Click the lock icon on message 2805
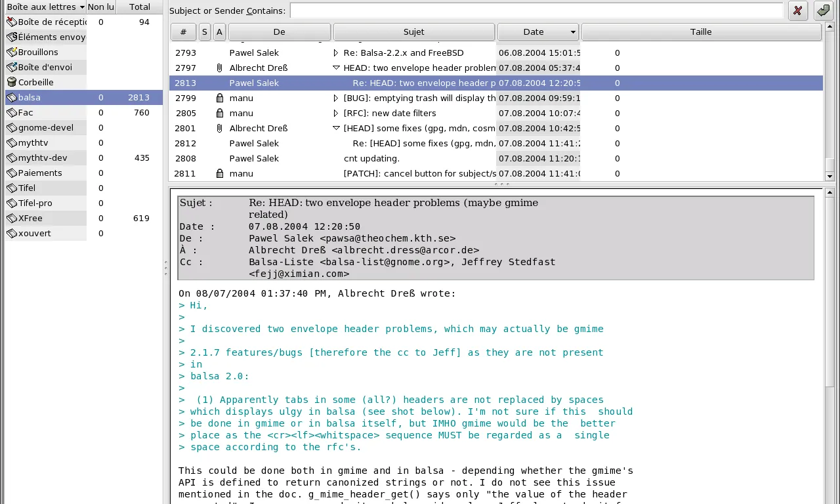Screen dimensions: 840x504 220,113
